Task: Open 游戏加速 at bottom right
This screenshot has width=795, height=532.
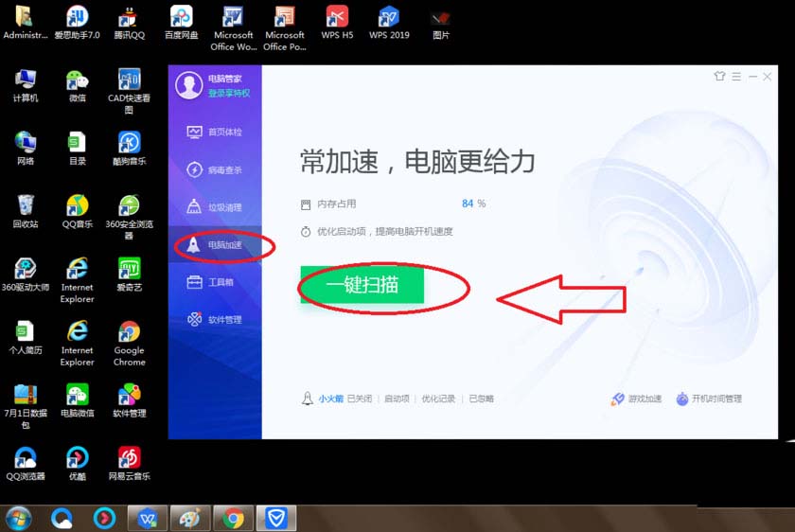Action: pos(637,399)
